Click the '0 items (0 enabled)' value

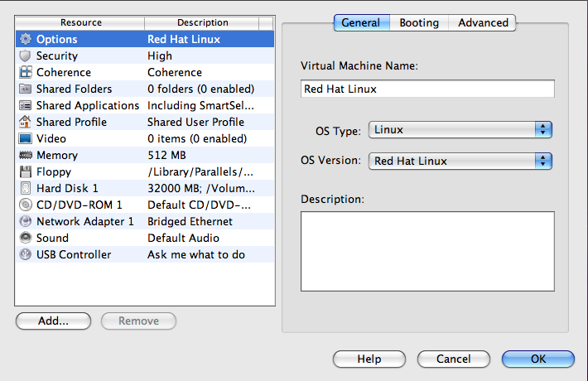[197, 139]
